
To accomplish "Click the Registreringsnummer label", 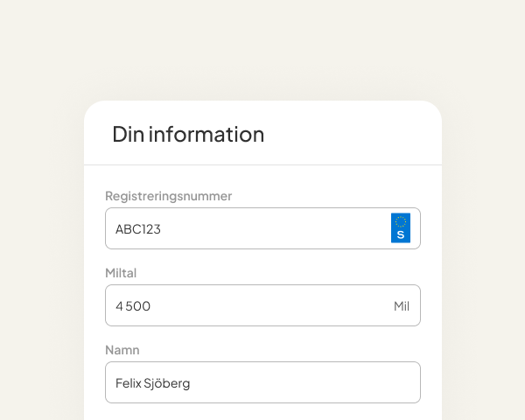I will [x=168, y=196].
